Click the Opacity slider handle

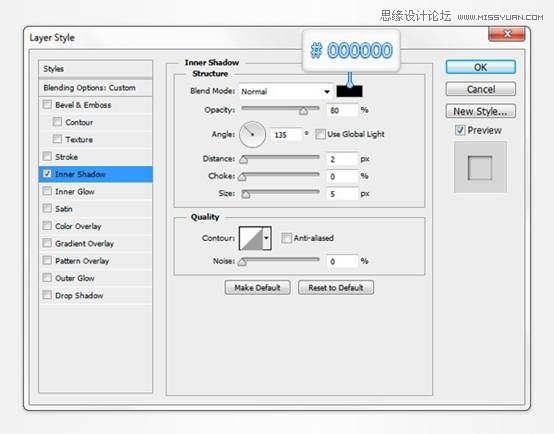[x=303, y=111]
